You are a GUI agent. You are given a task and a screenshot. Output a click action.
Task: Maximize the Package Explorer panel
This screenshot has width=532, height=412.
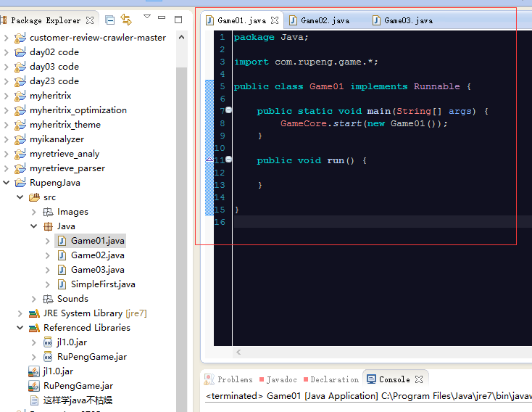(x=178, y=20)
